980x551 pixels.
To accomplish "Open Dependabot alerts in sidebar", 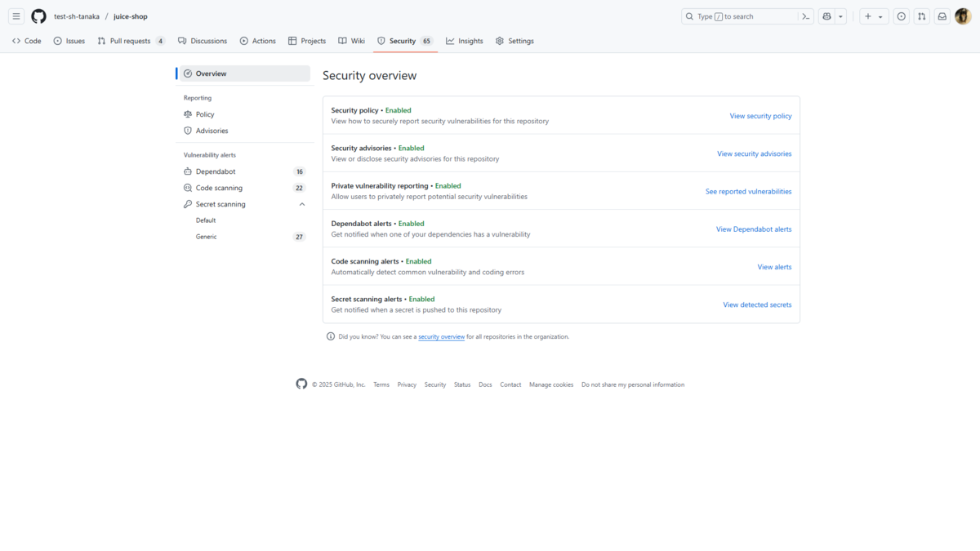I will tap(244, 171).
